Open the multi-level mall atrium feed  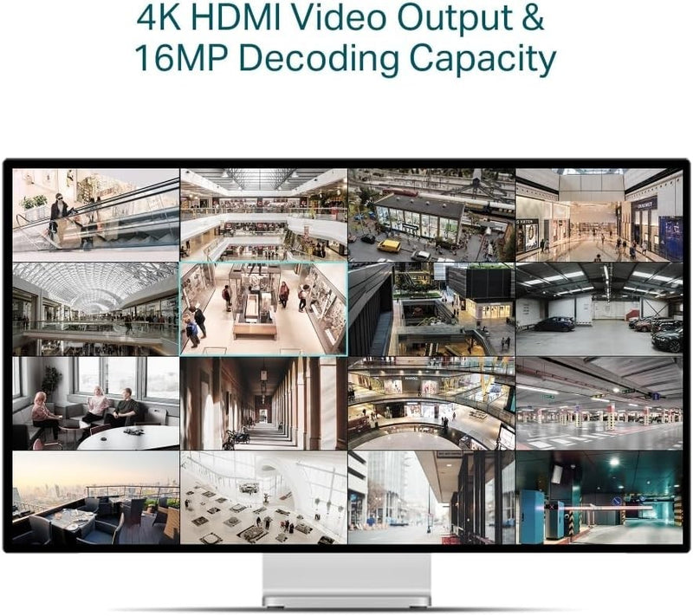tap(264, 215)
